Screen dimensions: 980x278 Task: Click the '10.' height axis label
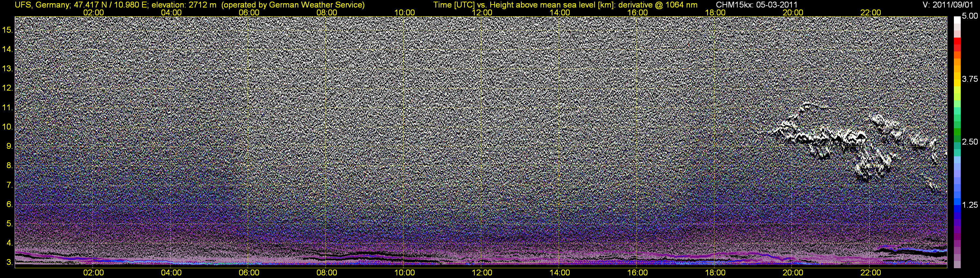click(x=8, y=127)
